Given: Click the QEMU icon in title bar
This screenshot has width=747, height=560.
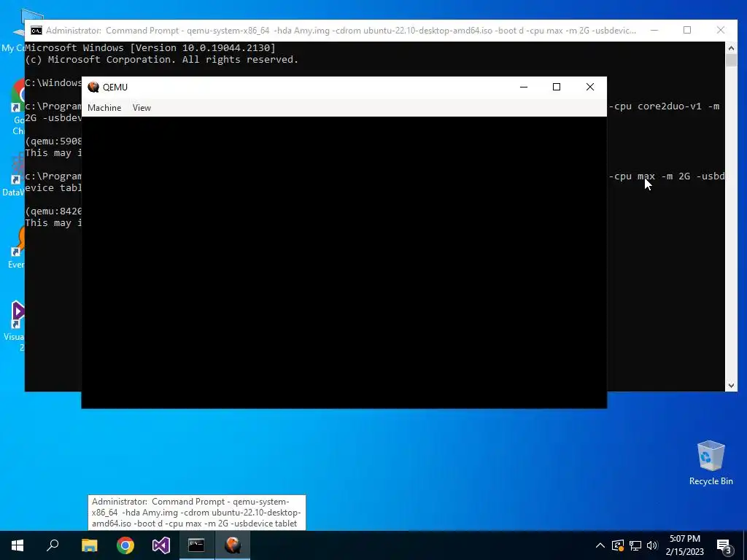Looking at the screenshot, I should pyautogui.click(x=93, y=87).
